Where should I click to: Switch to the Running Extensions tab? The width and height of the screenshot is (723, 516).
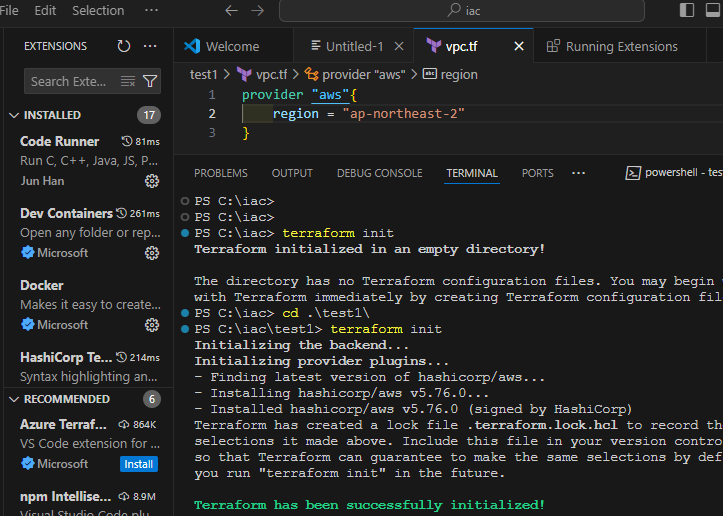tap(622, 47)
